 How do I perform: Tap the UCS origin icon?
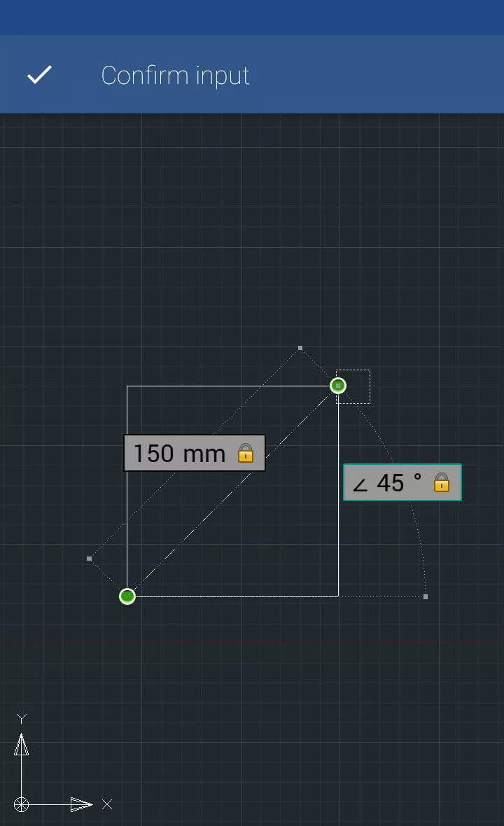21,804
